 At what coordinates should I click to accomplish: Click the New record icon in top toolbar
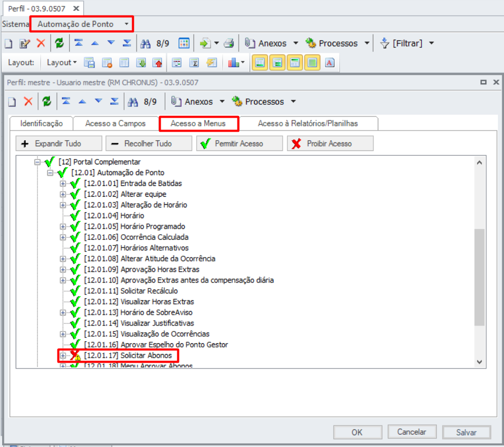click(x=9, y=43)
